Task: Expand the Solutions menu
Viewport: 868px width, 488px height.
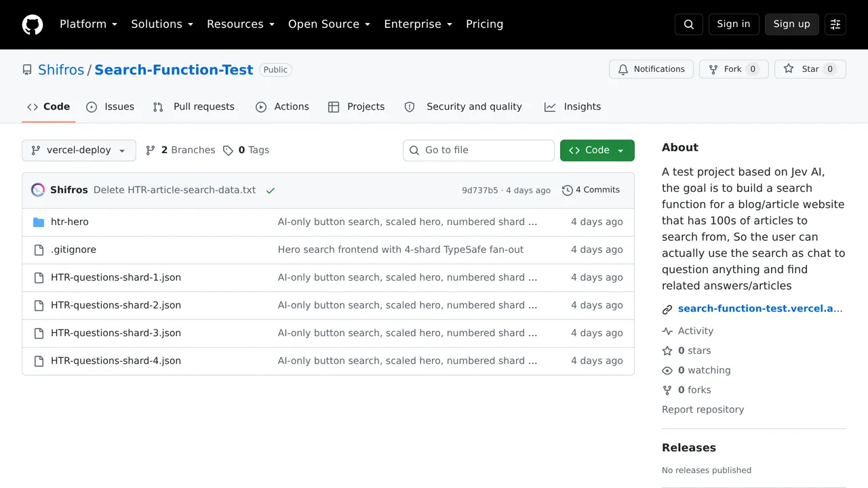Action: [163, 24]
